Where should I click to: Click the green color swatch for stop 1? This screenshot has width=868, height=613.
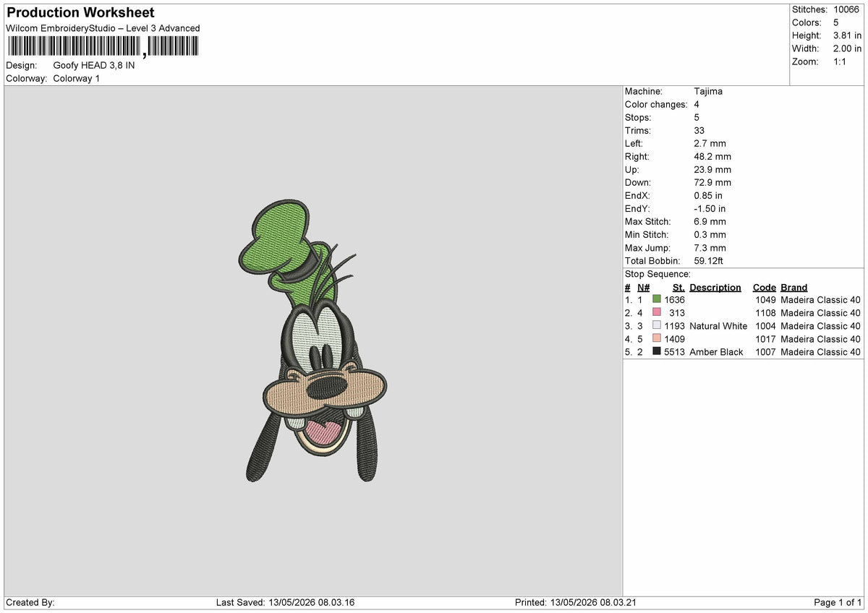[x=657, y=299]
